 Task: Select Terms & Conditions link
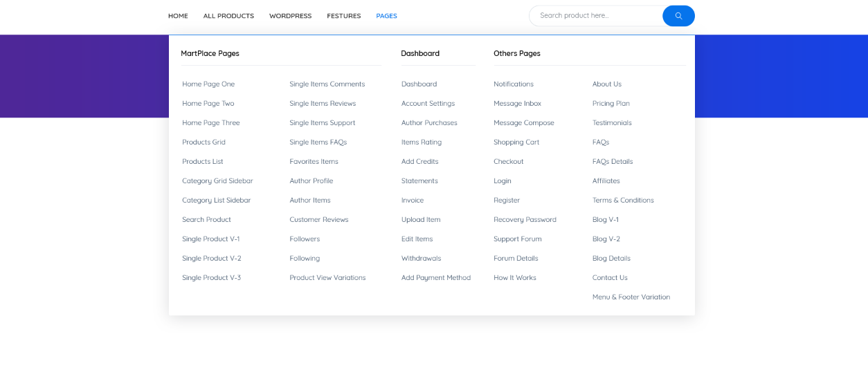click(x=623, y=201)
